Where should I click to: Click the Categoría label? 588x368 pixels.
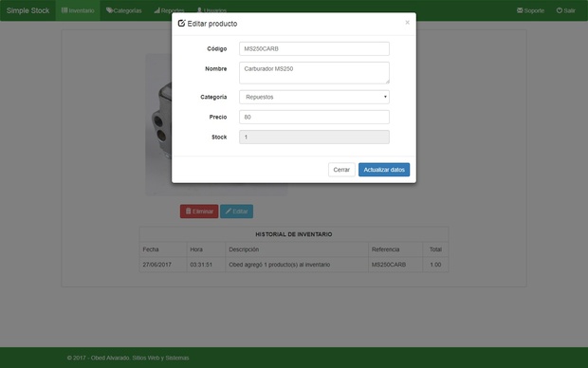213,97
